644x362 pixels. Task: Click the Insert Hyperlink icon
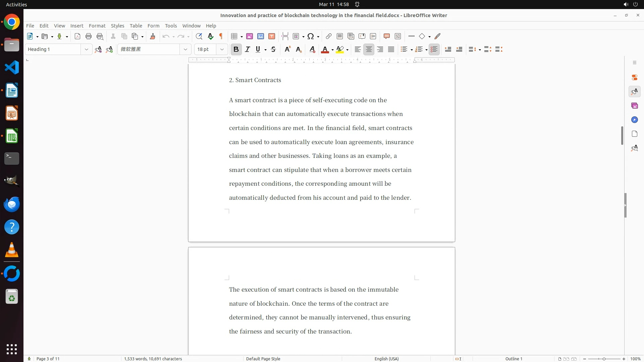click(329, 36)
